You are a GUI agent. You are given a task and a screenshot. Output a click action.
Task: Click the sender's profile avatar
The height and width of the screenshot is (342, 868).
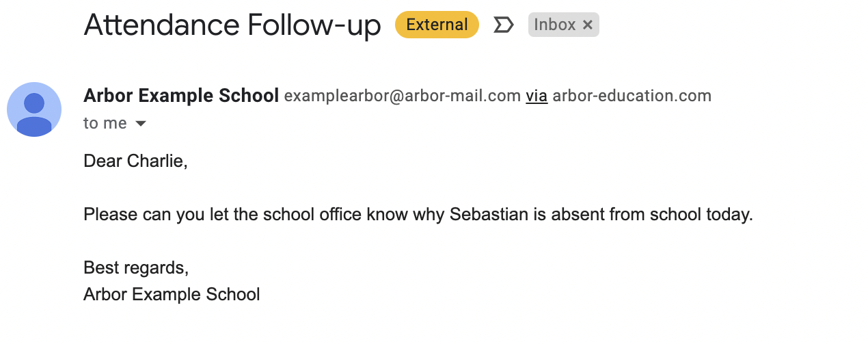[34, 109]
